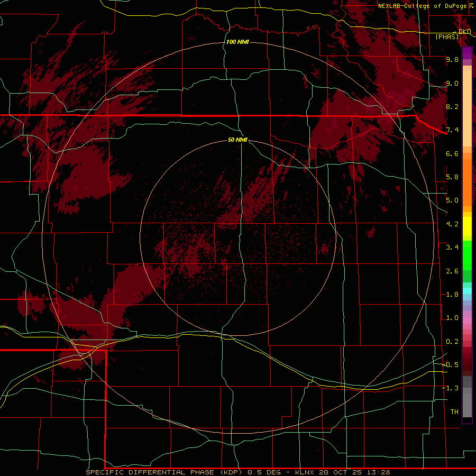476x476 pixels.
Task: Click the 6.6 scale value
Action: (452, 153)
